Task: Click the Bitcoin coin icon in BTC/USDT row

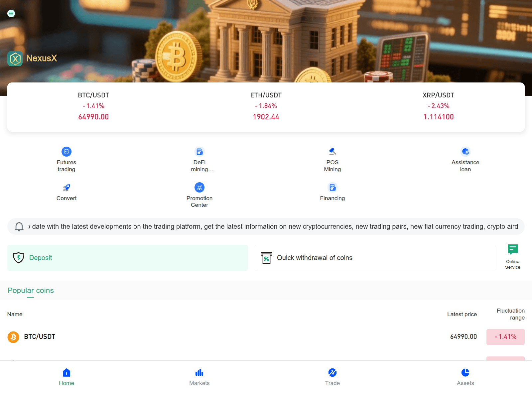Action: [x=13, y=337]
